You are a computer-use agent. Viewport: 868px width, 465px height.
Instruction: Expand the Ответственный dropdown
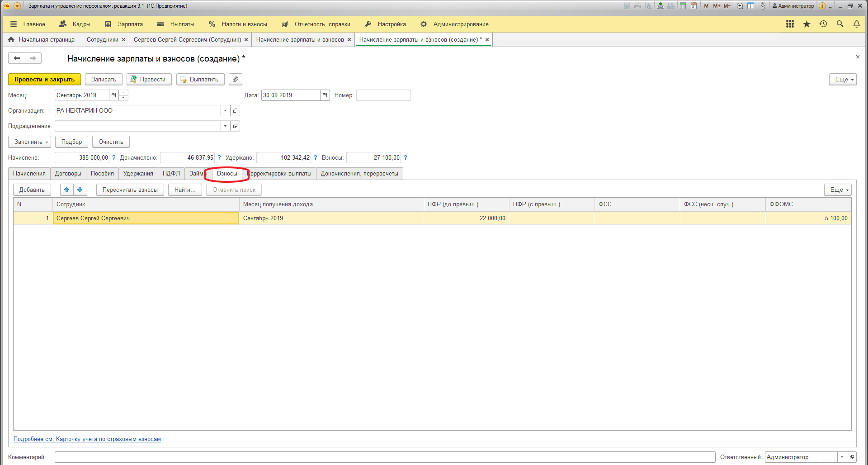842,457
